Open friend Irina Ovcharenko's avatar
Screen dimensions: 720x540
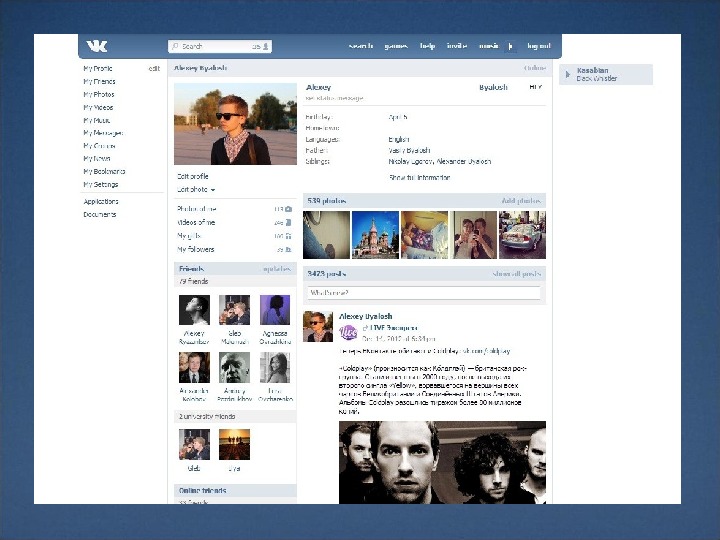pyautogui.click(x=275, y=367)
